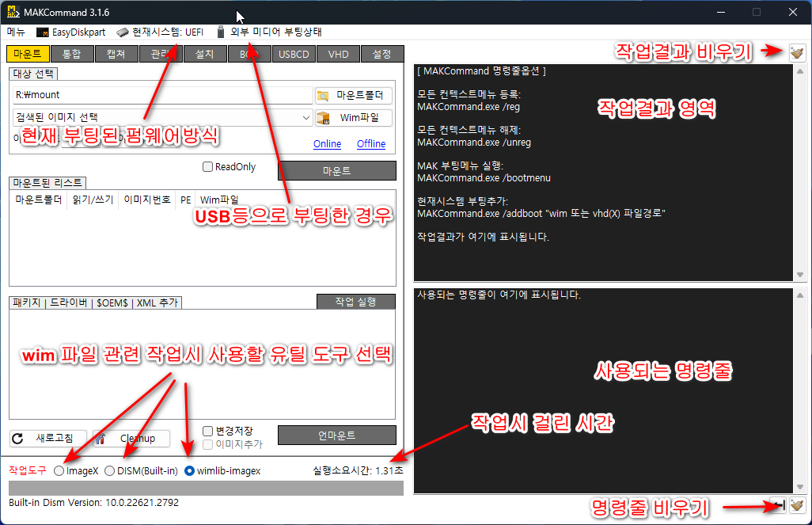Click the 작업 실행 button
Viewport: 812px width, 525px height.
coord(356,302)
